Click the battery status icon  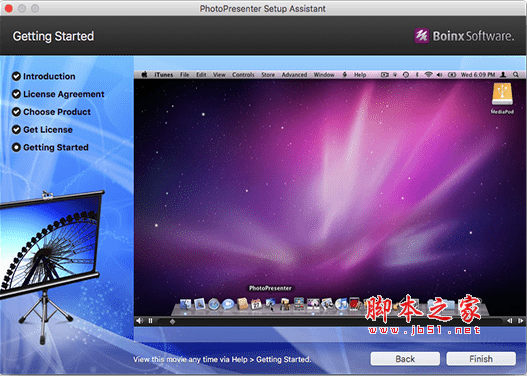point(452,75)
